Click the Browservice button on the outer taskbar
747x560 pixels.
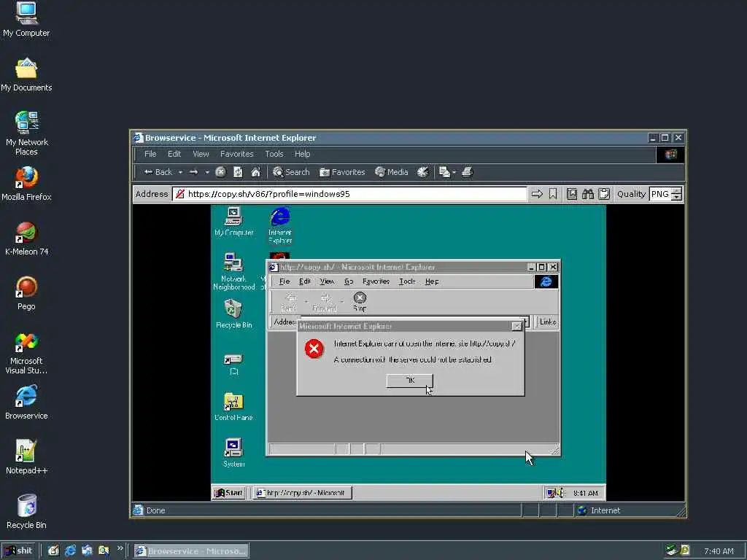tap(191, 551)
